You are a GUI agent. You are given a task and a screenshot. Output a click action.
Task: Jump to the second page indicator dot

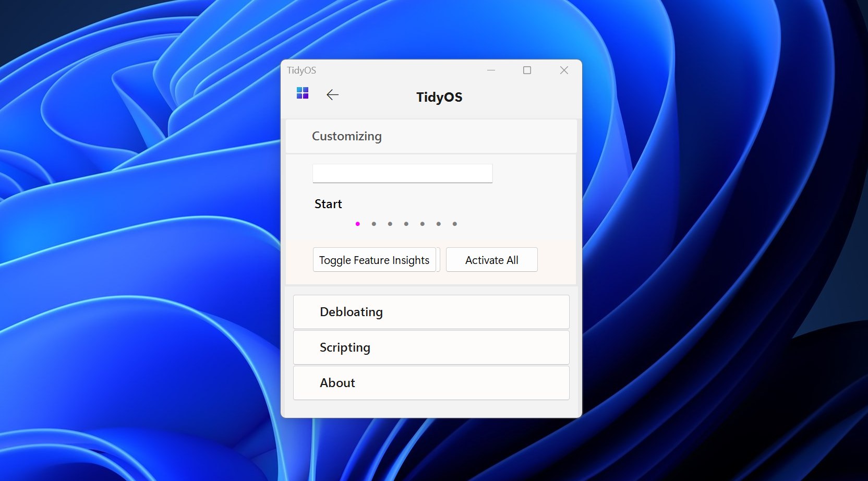(374, 224)
